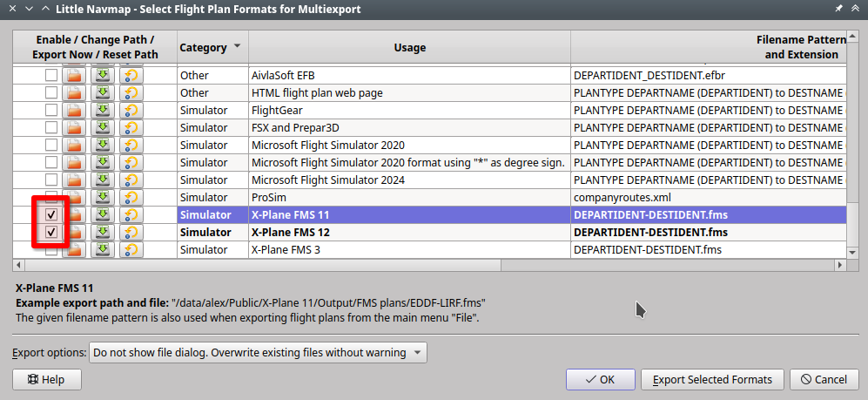Click the horizontal scrollbar thumb
Screen dimensions: 868x400
click(261, 266)
